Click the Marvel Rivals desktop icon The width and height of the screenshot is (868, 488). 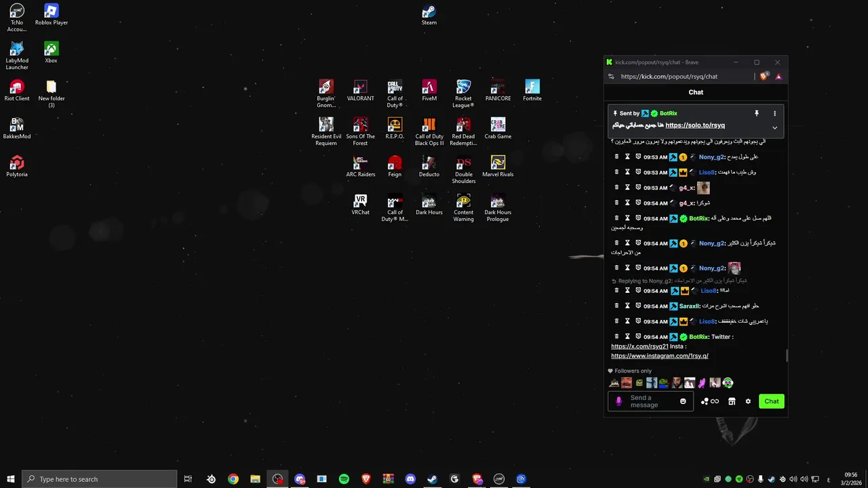tap(498, 167)
